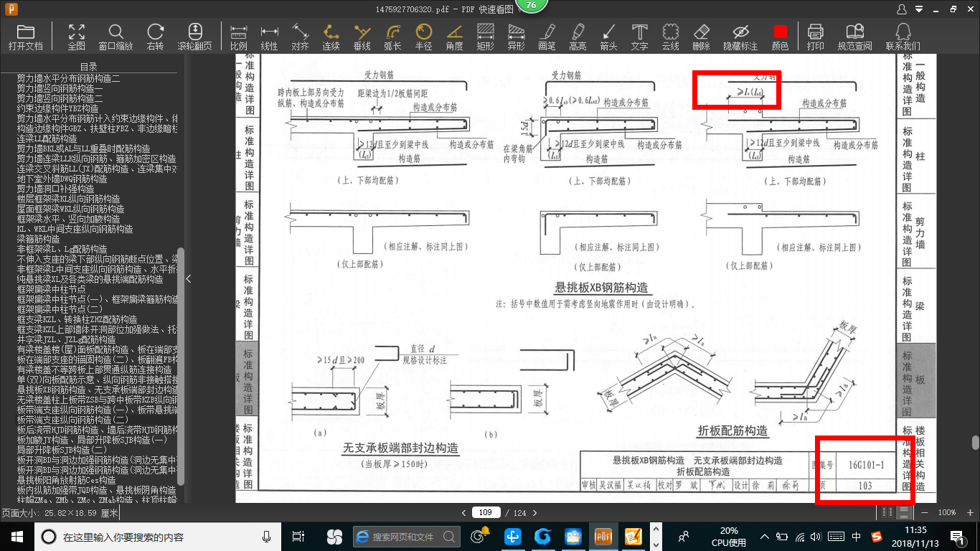
Task: Pick the 异形 irregular shape tool
Action: click(x=516, y=37)
